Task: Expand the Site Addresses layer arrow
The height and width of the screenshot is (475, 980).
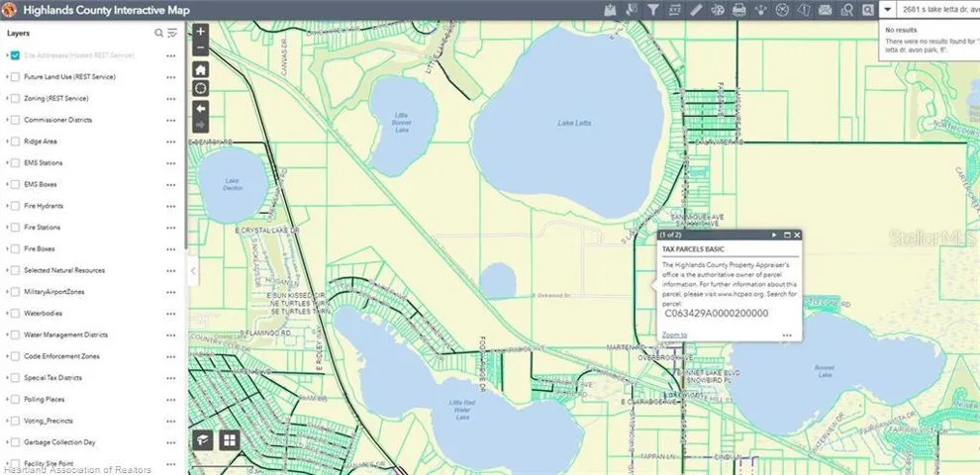Action: (x=7, y=55)
